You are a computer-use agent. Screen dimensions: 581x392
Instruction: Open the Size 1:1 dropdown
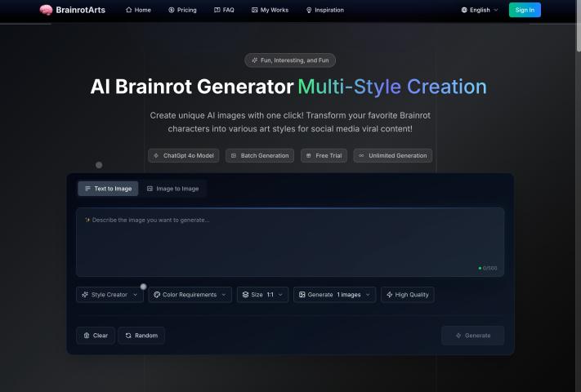pos(262,295)
